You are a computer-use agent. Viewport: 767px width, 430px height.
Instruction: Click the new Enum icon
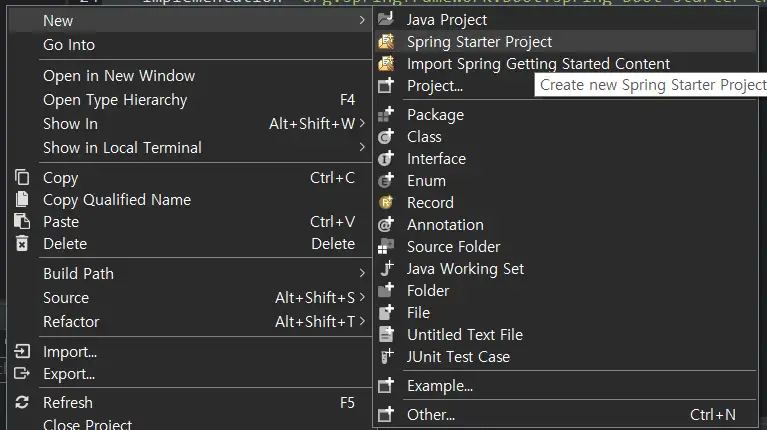386,181
